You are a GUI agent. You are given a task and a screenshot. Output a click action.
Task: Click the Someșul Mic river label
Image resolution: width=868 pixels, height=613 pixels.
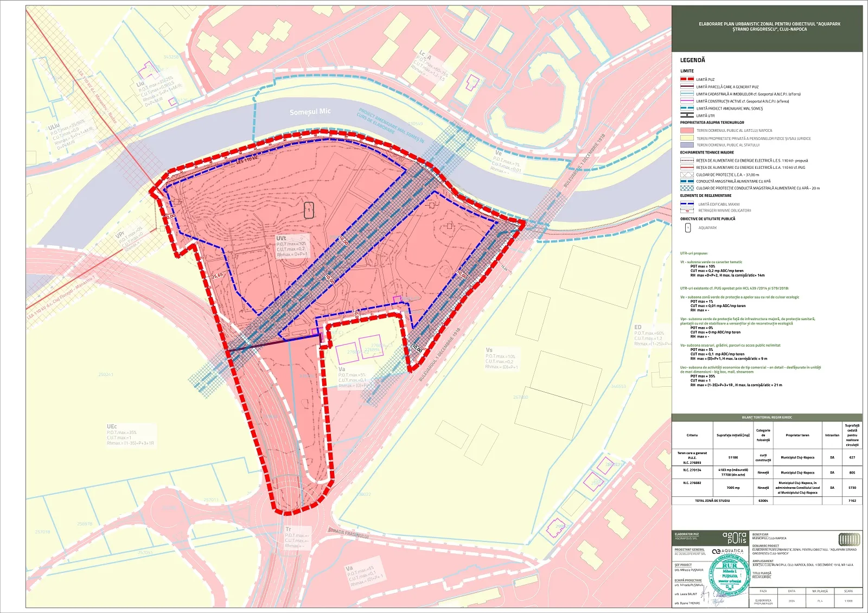point(310,112)
